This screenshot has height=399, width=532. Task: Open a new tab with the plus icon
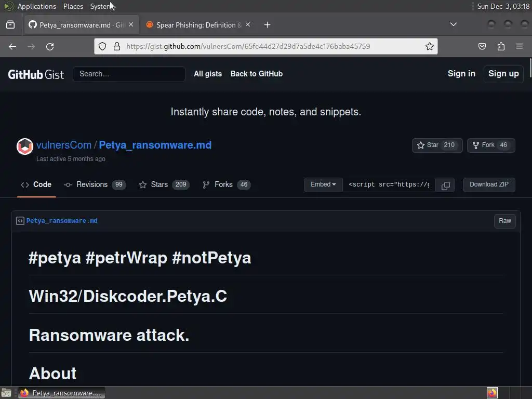[x=268, y=25]
